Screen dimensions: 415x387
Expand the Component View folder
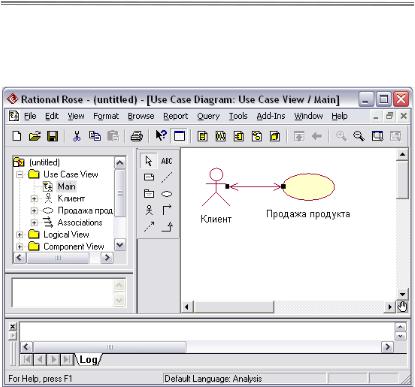click(x=20, y=247)
